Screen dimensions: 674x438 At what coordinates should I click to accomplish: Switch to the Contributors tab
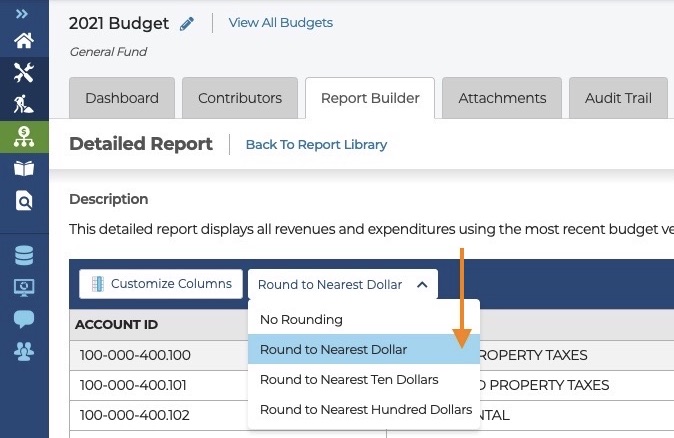coord(240,98)
